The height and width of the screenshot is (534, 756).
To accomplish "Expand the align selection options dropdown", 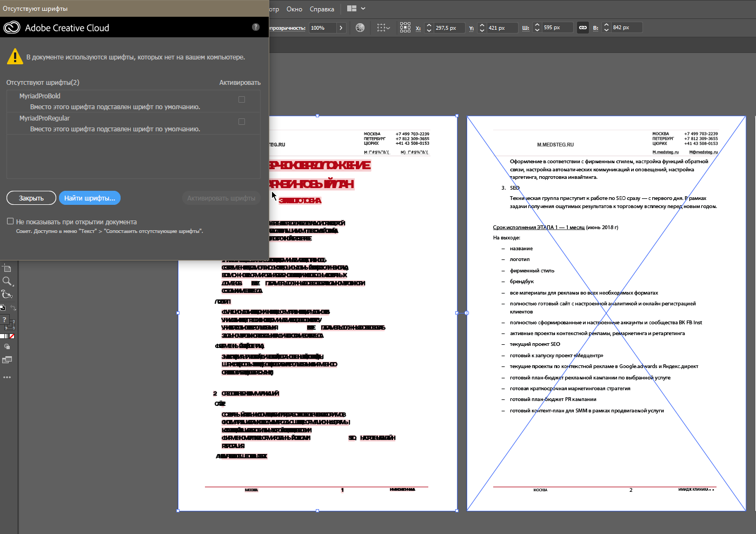I will tap(383, 28).
